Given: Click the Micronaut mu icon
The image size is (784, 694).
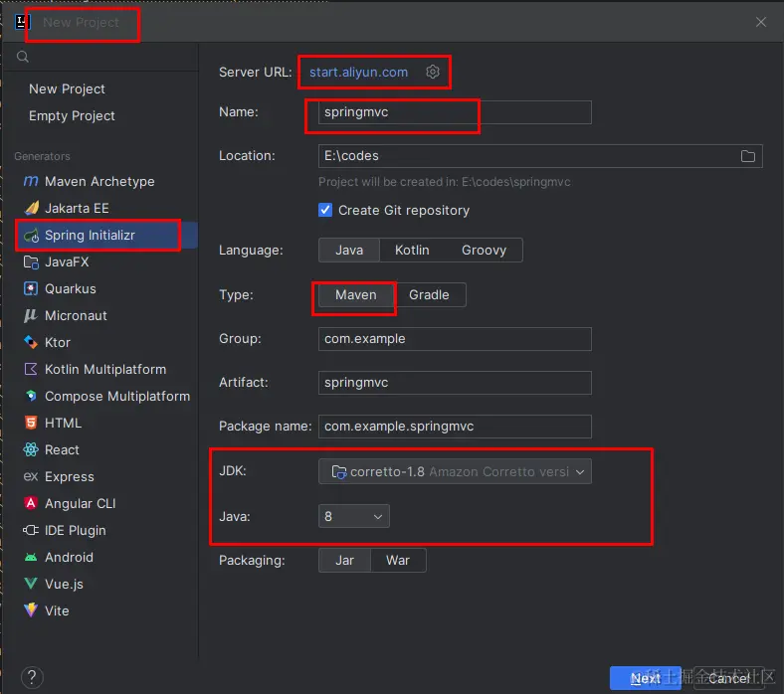Looking at the screenshot, I should point(31,315).
